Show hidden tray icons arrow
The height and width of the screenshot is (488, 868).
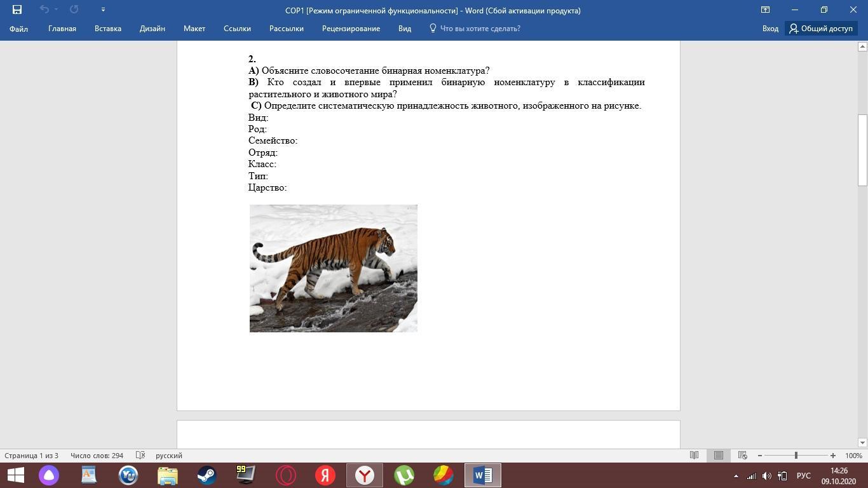point(736,476)
